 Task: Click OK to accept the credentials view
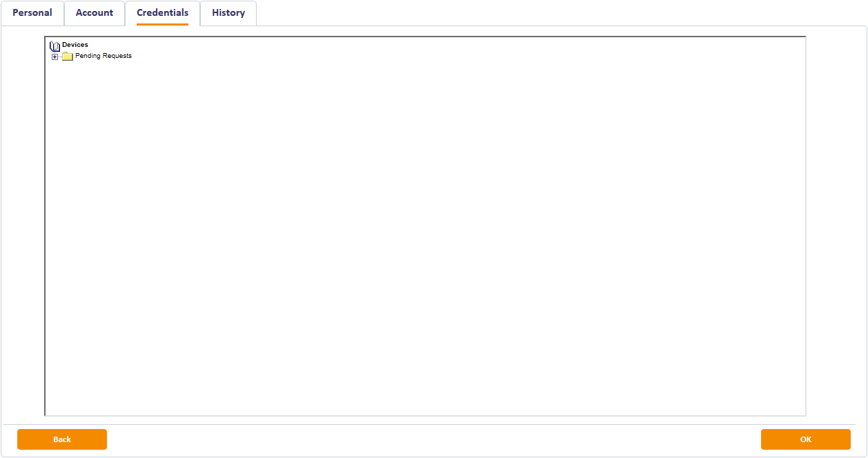click(805, 439)
